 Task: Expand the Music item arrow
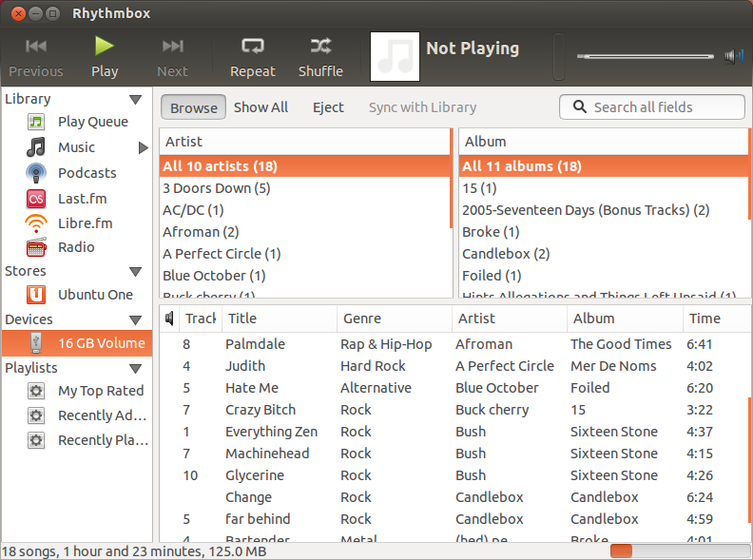tap(144, 147)
